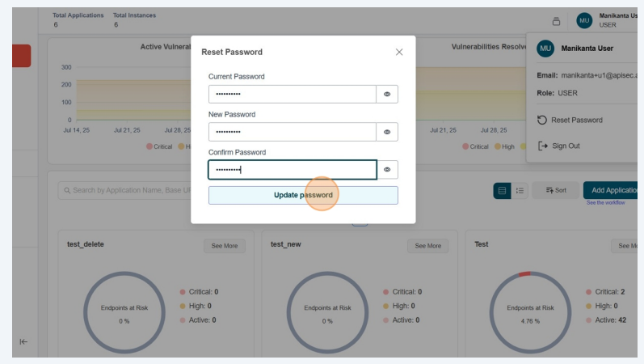Click the MU avatar in top bar
The height and width of the screenshot is (364, 644).
click(x=584, y=21)
